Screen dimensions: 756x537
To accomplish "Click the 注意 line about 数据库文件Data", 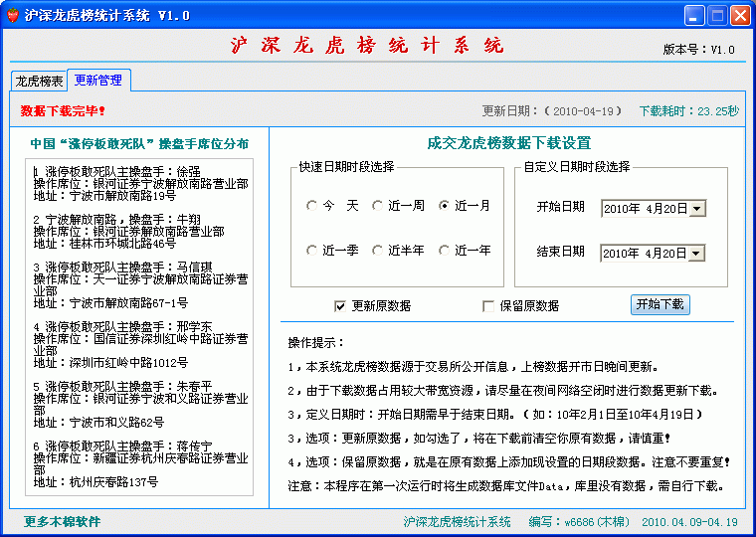I will point(506,486).
